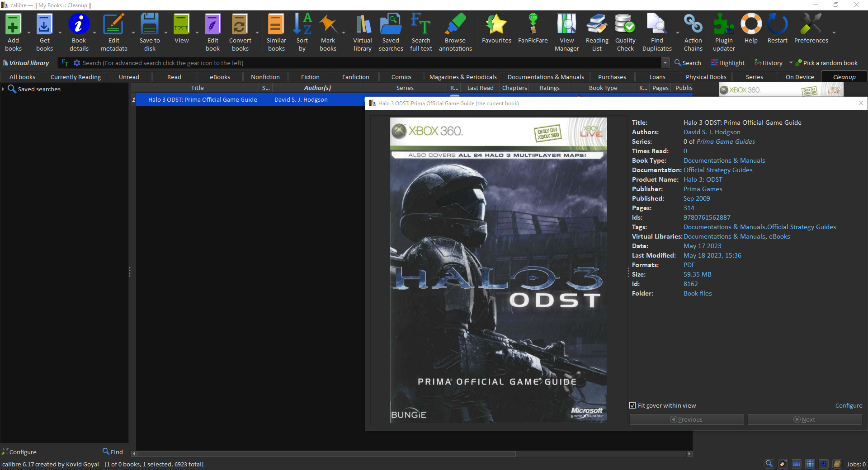Click into the Search input field
The width and height of the screenshot is (868, 470).
tap(371, 63)
